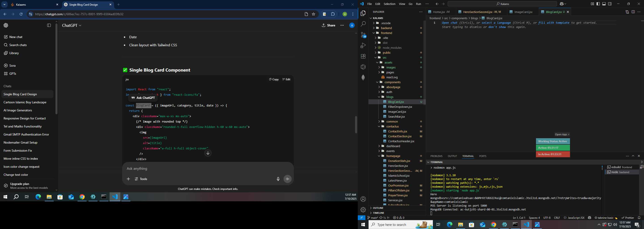
Task: Open Chrome extensions puzzle icon
Action: point(333,14)
